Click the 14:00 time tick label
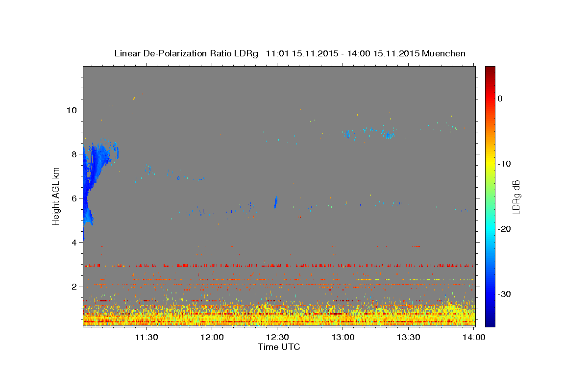This screenshot has width=588, height=392. [x=473, y=337]
